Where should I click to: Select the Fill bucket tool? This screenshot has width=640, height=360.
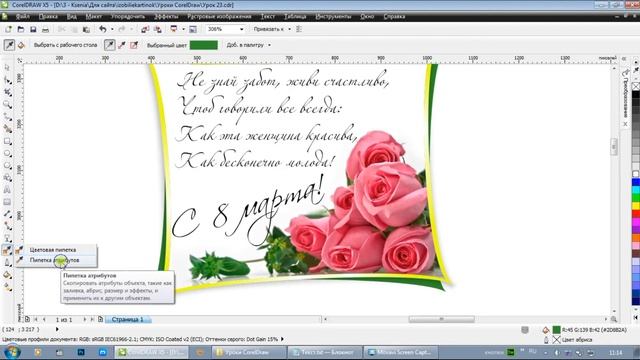7,275
